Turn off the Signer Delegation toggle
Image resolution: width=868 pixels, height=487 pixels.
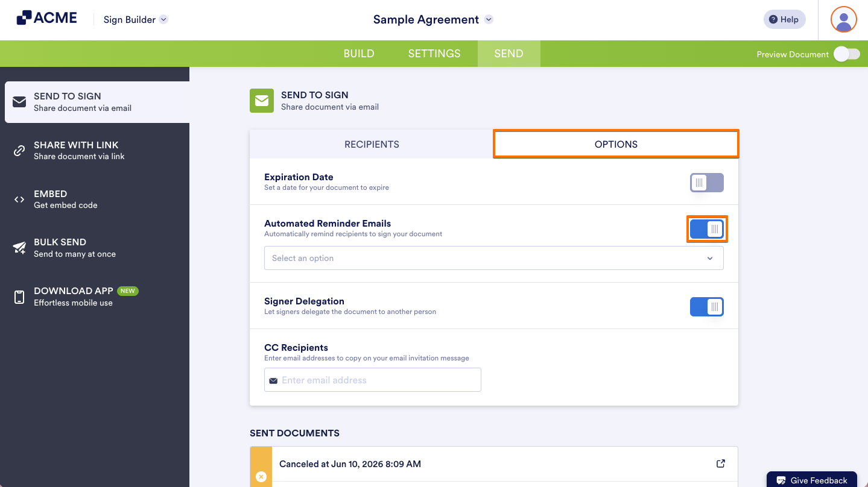[x=706, y=307]
